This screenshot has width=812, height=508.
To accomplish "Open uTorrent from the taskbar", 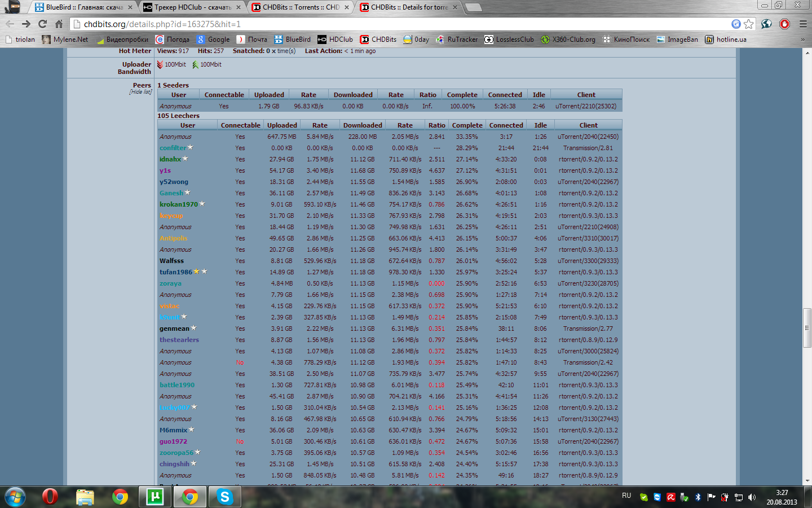I will 155,497.
